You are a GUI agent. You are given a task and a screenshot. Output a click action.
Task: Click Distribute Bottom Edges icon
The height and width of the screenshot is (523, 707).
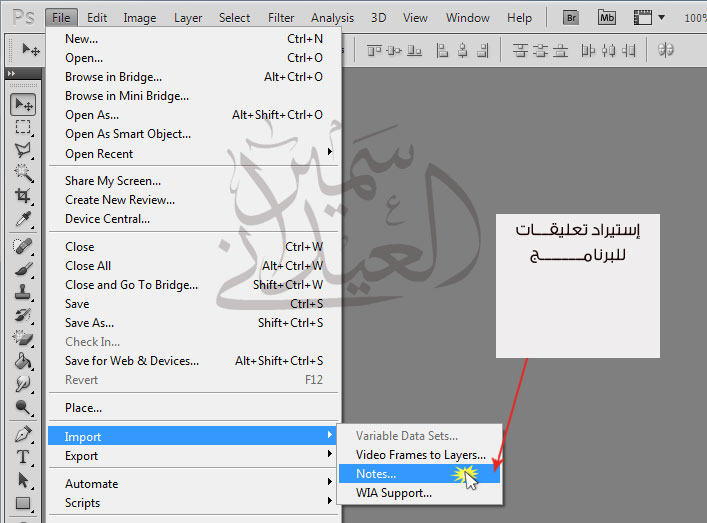click(560, 50)
